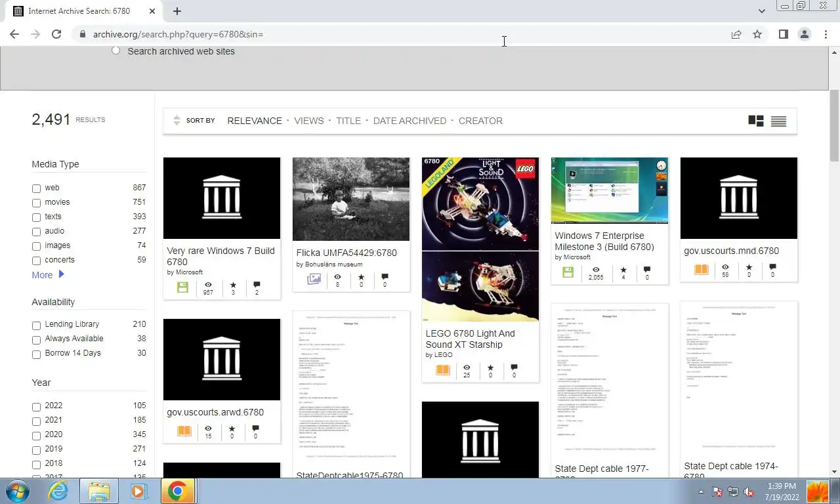
Task: Click texts book icon under LEGO 6780 card
Action: [443, 370]
